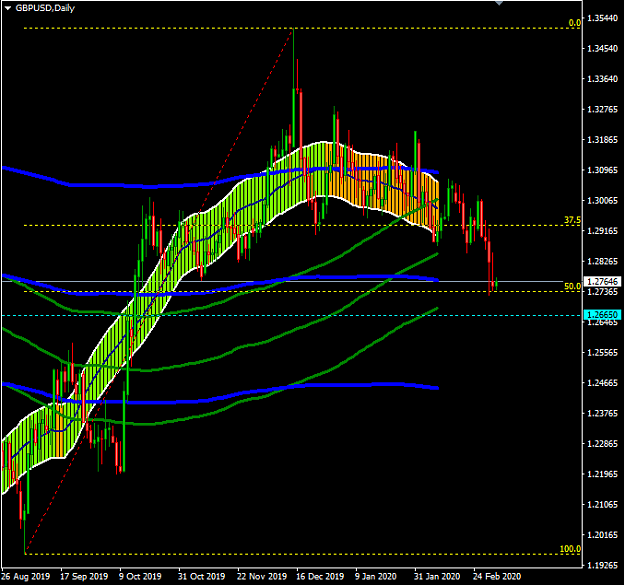The image size is (625, 585).
Task: Click the 1.32765 price axis label
Action: 603,109
